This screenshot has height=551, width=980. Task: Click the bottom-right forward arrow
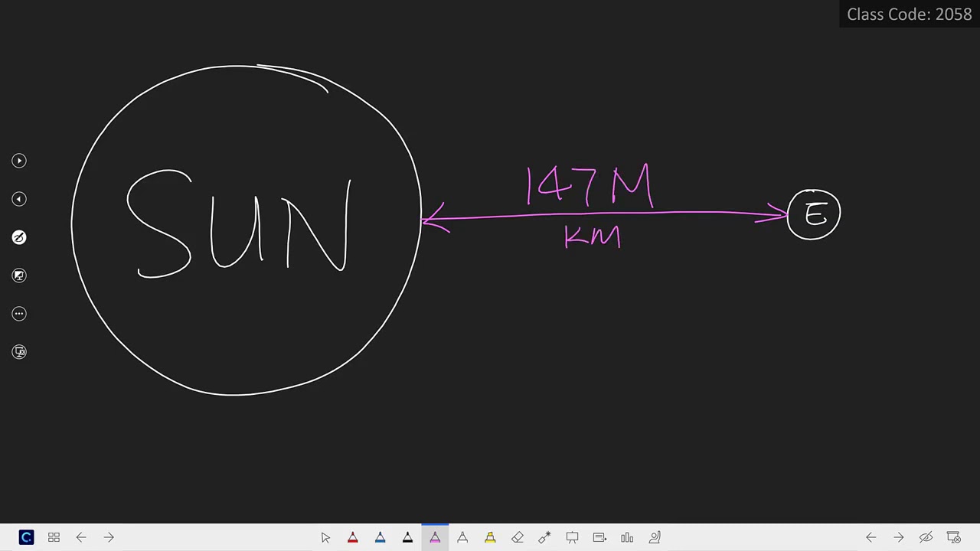(899, 537)
